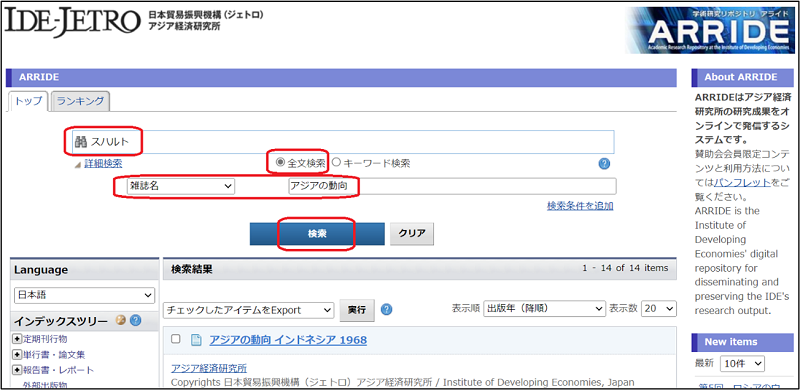The width and height of the screenshot is (800, 390).
Task: Click the IDE-JETRO logo
Action: point(72,21)
